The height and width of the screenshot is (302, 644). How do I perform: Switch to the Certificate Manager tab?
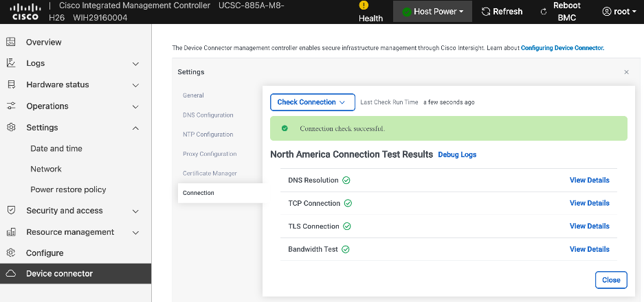[210, 173]
